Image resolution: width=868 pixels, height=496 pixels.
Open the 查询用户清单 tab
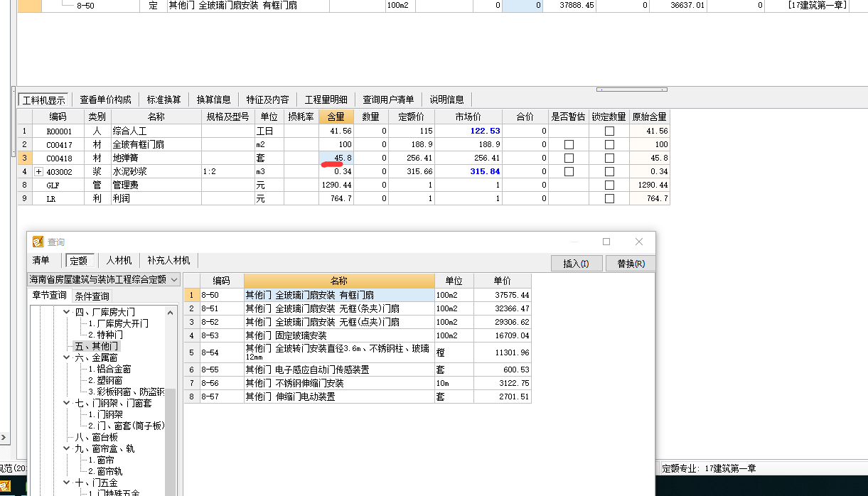click(388, 99)
